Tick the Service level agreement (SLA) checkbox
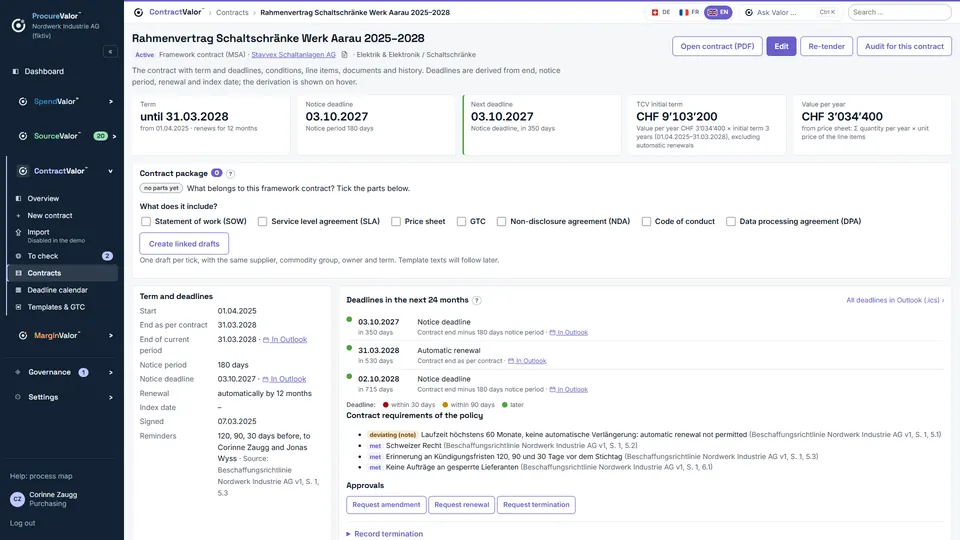This screenshot has width=960, height=540. [263, 222]
